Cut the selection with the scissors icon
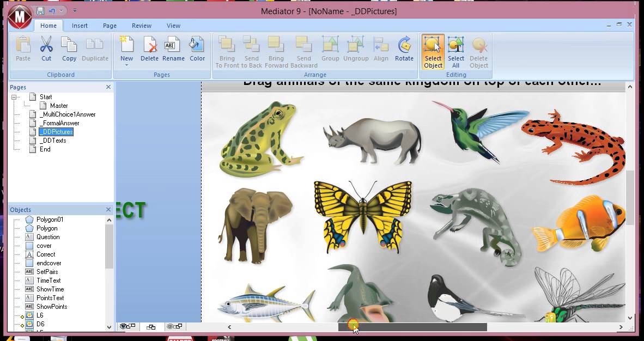 [x=46, y=49]
